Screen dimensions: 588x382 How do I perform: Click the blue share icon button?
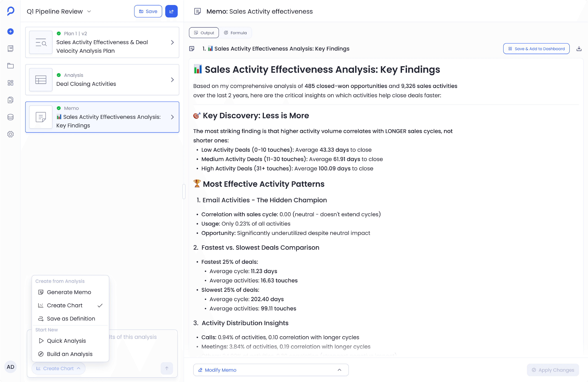click(x=171, y=11)
